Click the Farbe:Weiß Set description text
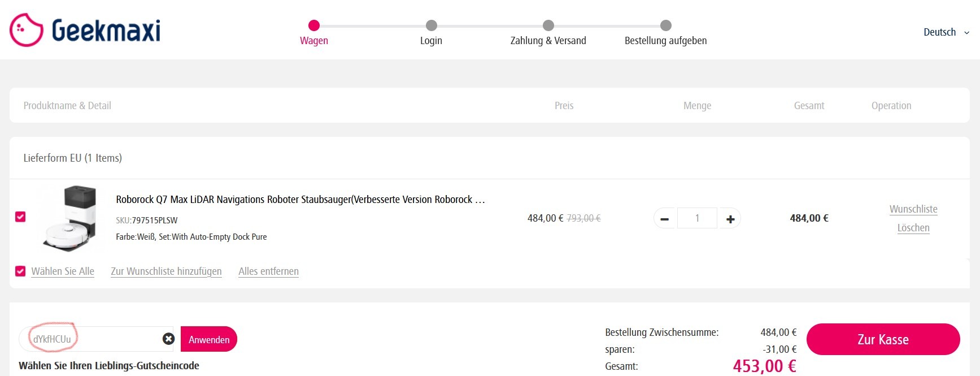Viewport: 980px width, 376px height. 191,237
